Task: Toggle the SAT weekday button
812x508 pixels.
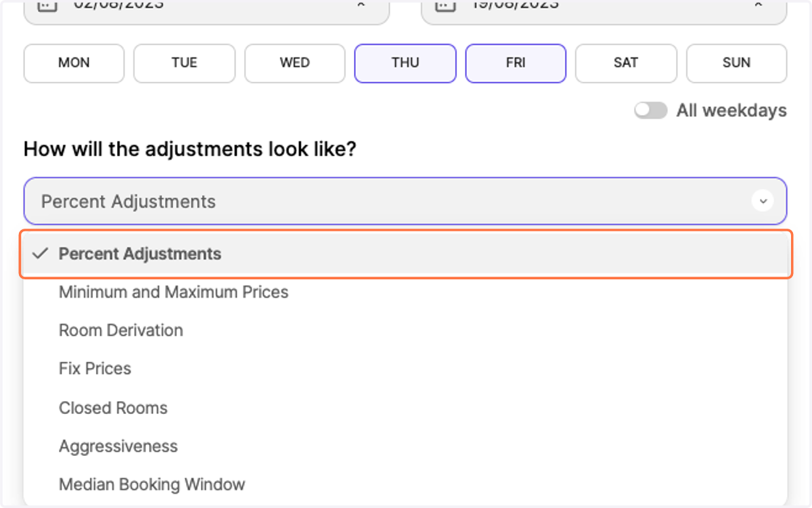Action: pyautogui.click(x=626, y=64)
